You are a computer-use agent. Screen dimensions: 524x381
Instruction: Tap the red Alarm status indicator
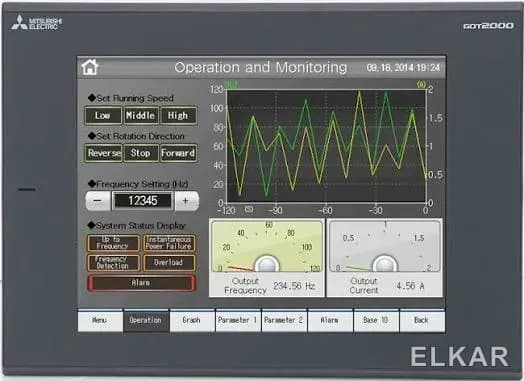point(141,283)
